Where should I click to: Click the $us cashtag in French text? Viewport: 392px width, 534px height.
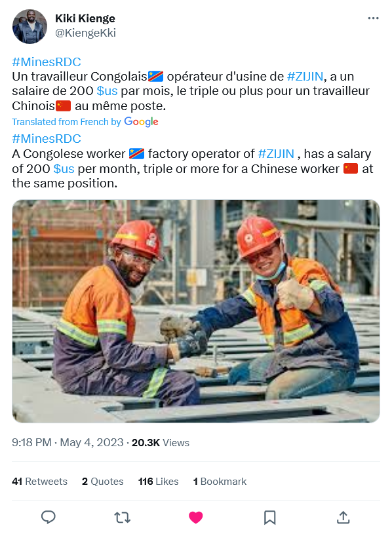point(107,91)
